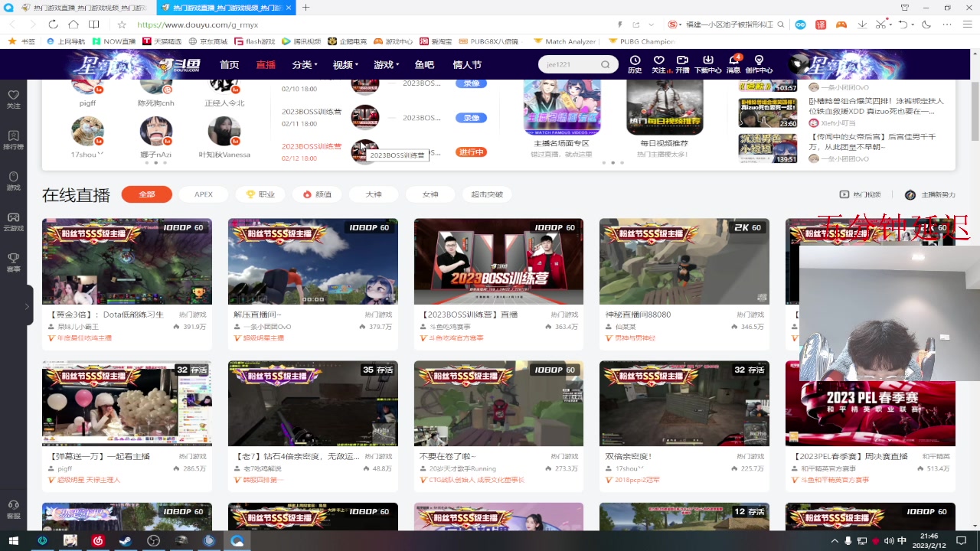Expand the left sidebar with the arrow handle

(28, 306)
